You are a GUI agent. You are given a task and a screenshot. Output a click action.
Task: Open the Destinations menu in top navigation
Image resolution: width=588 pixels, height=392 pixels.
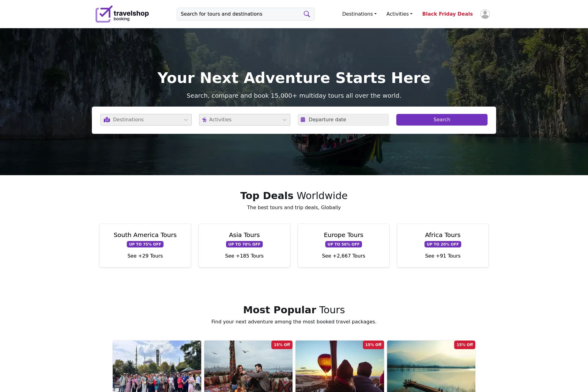[x=359, y=14]
